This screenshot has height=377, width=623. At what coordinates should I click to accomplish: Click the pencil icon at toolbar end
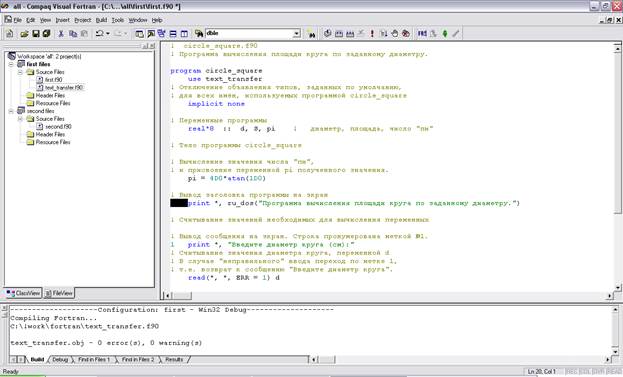point(456,34)
